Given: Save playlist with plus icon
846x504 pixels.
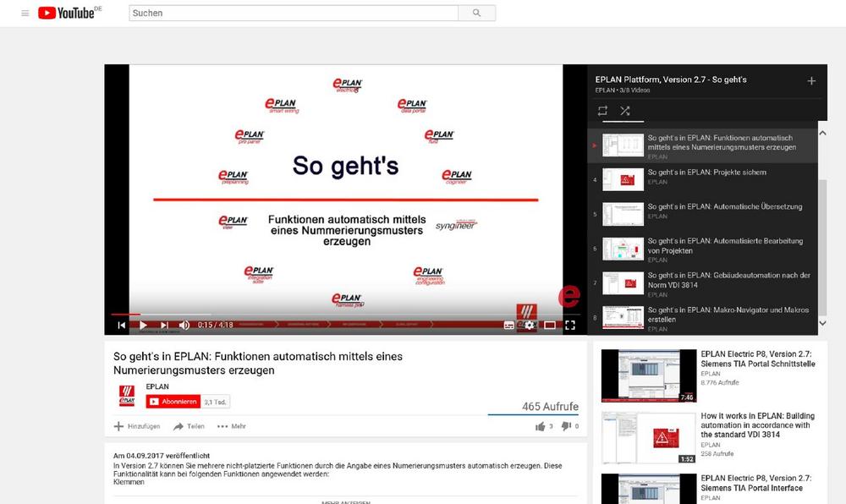Looking at the screenshot, I should 811,81.
